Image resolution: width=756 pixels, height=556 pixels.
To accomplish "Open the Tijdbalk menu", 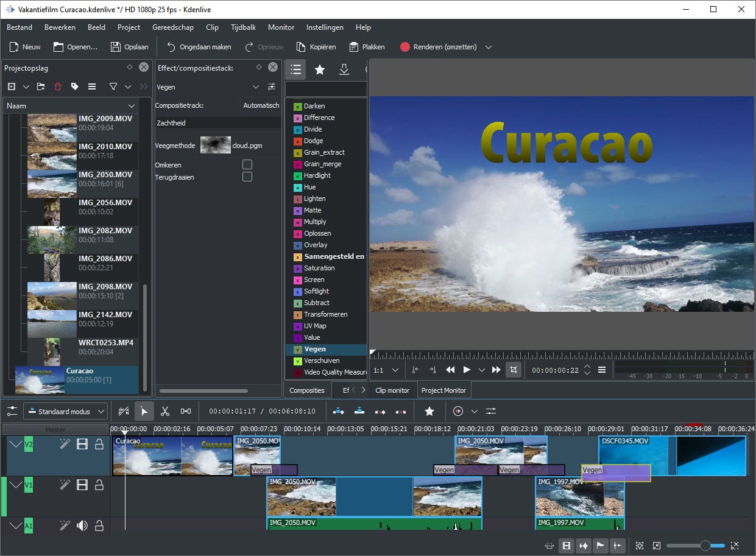I will click(x=243, y=27).
